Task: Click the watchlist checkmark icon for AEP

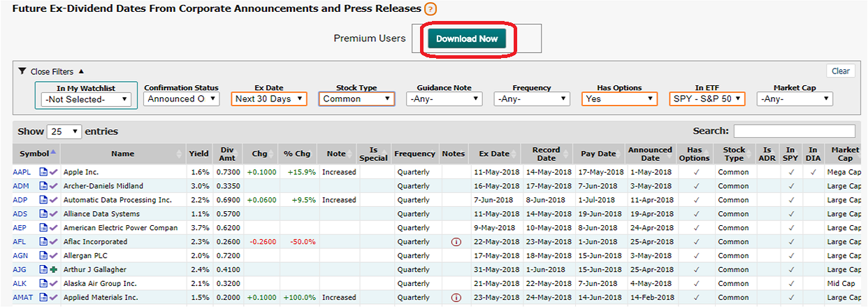Action: (53, 228)
